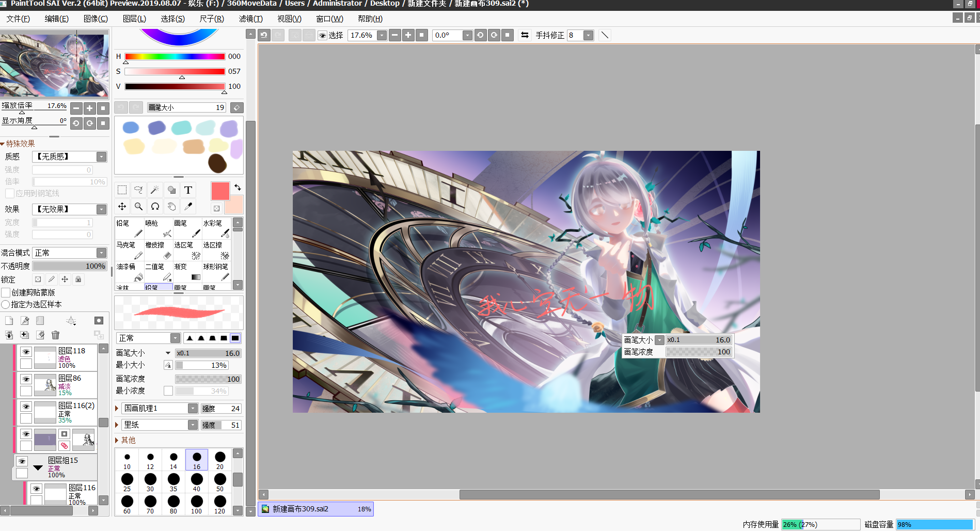Viewport: 980px width, 531px height.
Task: Select the 指定为选区样本 radio option
Action: 6,304
